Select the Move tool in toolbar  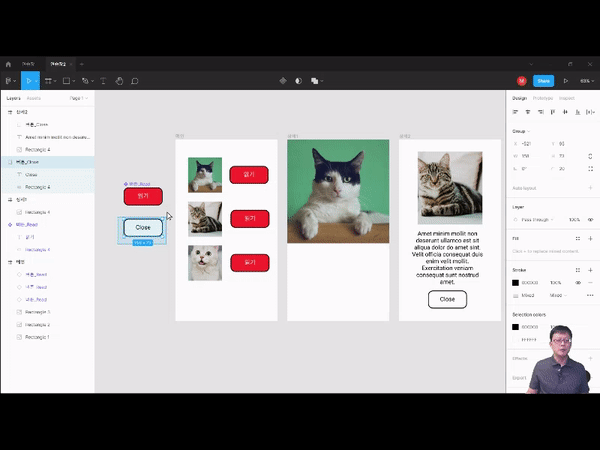point(30,81)
